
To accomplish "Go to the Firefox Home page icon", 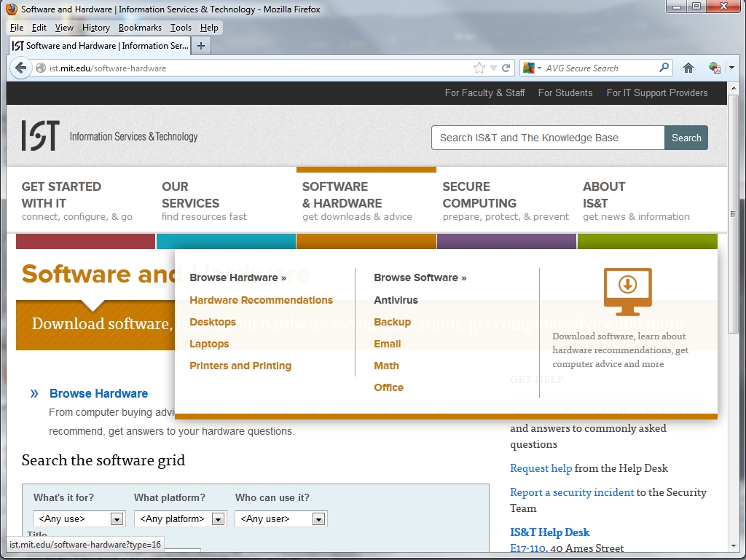I will pyautogui.click(x=688, y=68).
